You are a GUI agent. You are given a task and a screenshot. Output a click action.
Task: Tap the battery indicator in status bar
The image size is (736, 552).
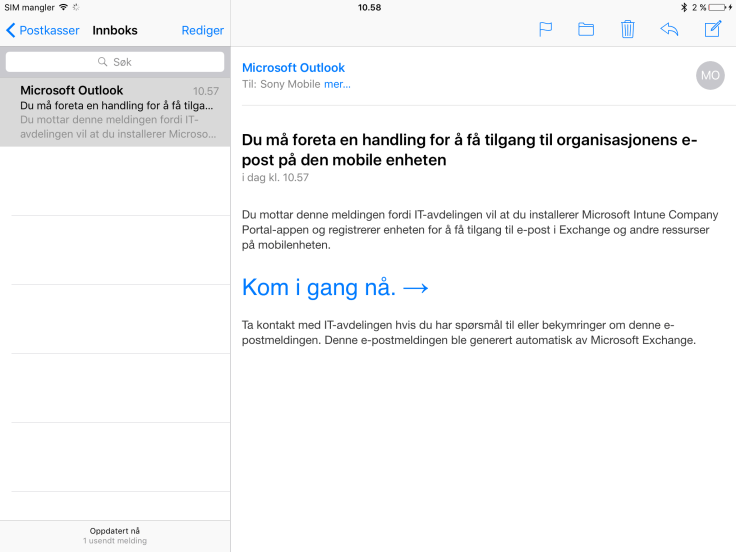tap(716, 7)
